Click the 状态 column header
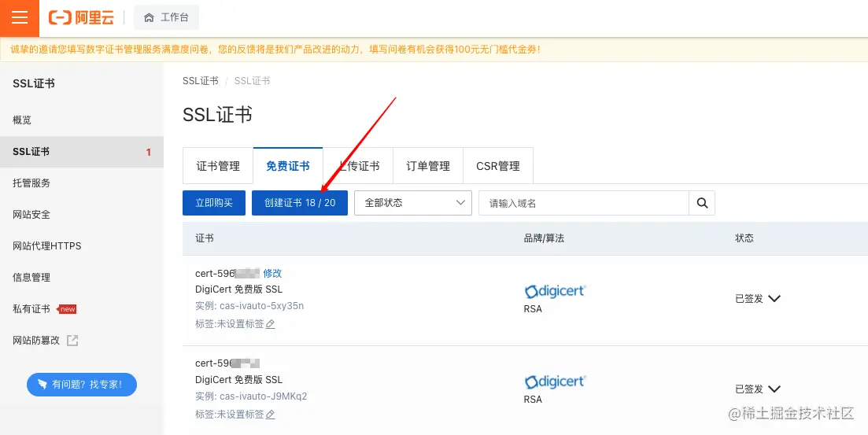Image resolution: width=868 pixels, height=435 pixels. [744, 238]
